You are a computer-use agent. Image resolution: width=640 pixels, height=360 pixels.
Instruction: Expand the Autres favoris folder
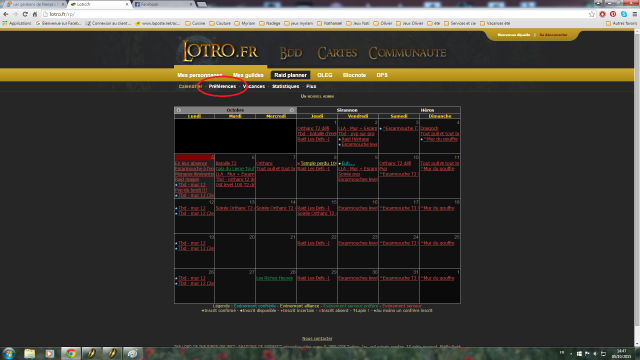(621, 23)
